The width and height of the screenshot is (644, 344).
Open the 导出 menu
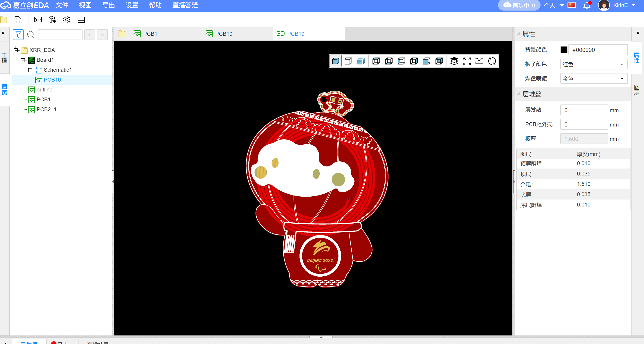coord(108,5)
